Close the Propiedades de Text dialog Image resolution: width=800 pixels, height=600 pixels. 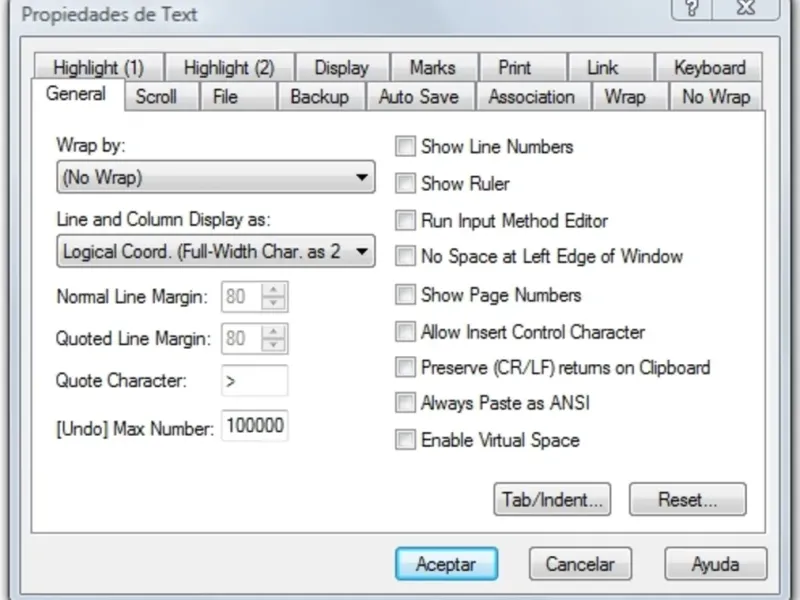(746, 8)
